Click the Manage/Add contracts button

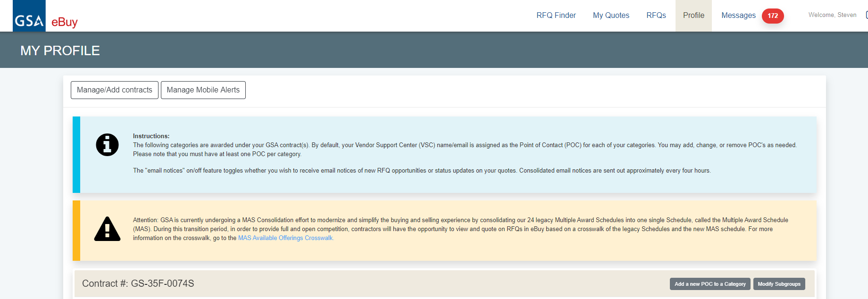coord(115,90)
